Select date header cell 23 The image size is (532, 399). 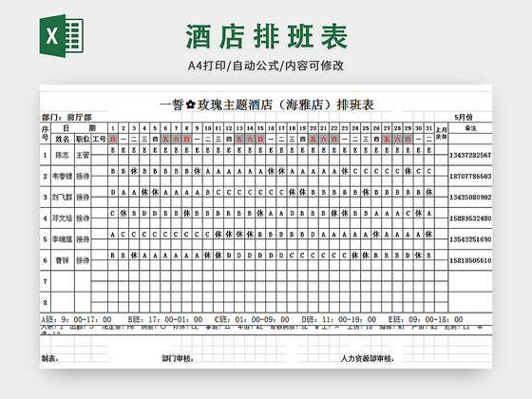point(344,128)
